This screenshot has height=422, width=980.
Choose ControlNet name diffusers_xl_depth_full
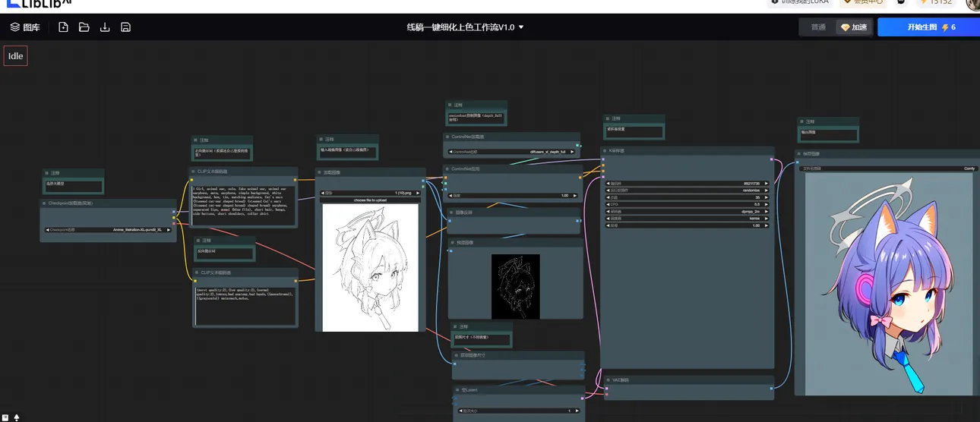click(x=512, y=152)
